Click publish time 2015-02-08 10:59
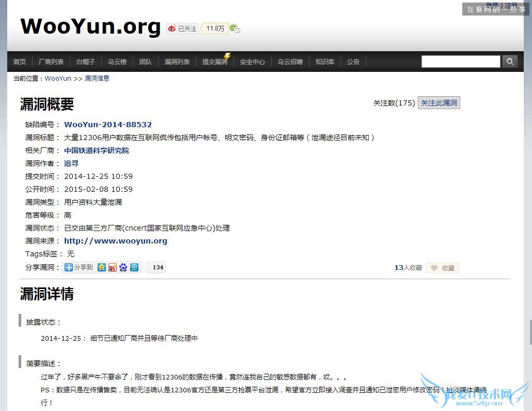Viewport: 532px width, 411px height. [98, 189]
